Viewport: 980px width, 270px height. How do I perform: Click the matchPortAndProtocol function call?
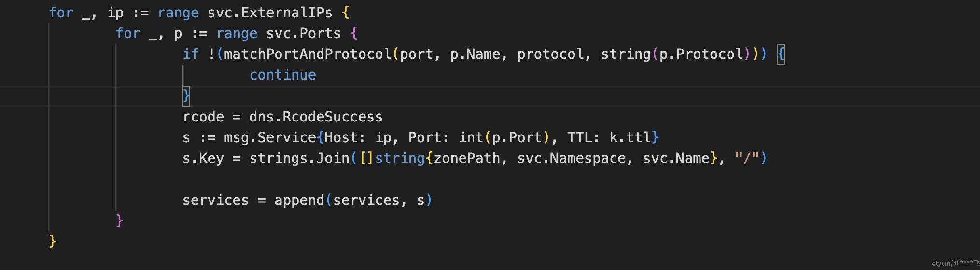(x=308, y=54)
